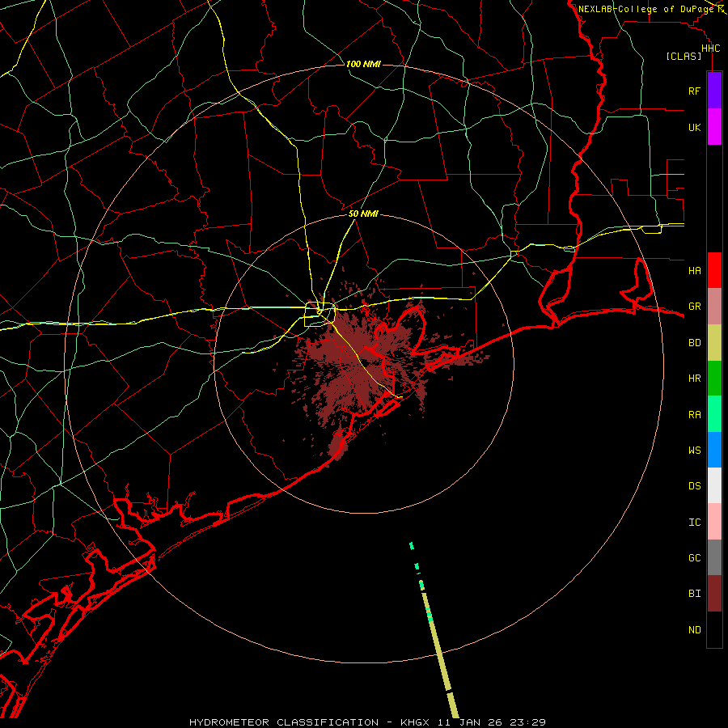Click the BD legend label
Viewport: 728px width, 728px height.
pos(694,343)
